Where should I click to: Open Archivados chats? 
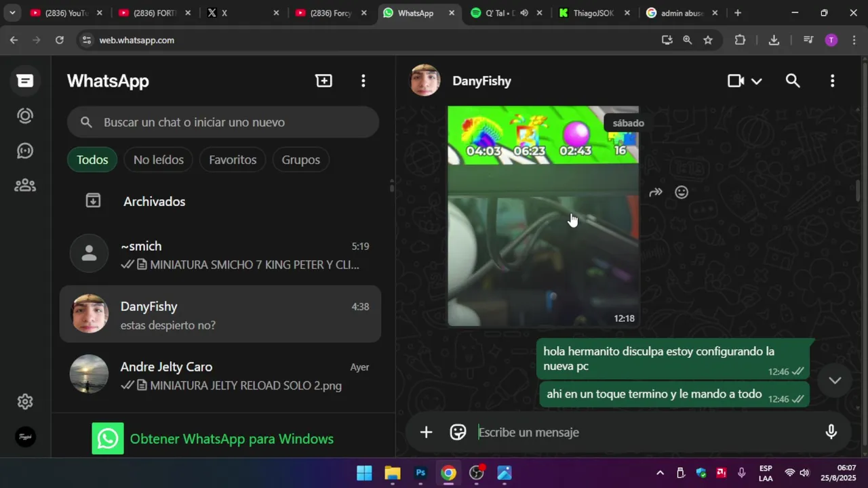[220, 201]
